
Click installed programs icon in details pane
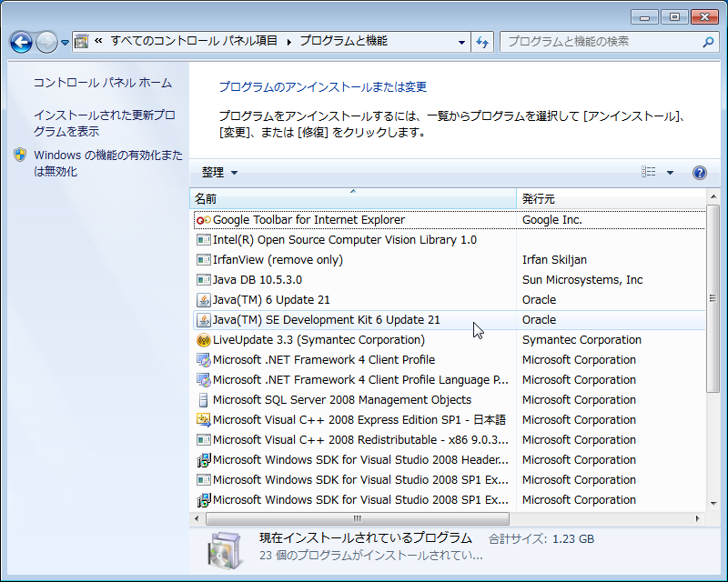coord(225,550)
